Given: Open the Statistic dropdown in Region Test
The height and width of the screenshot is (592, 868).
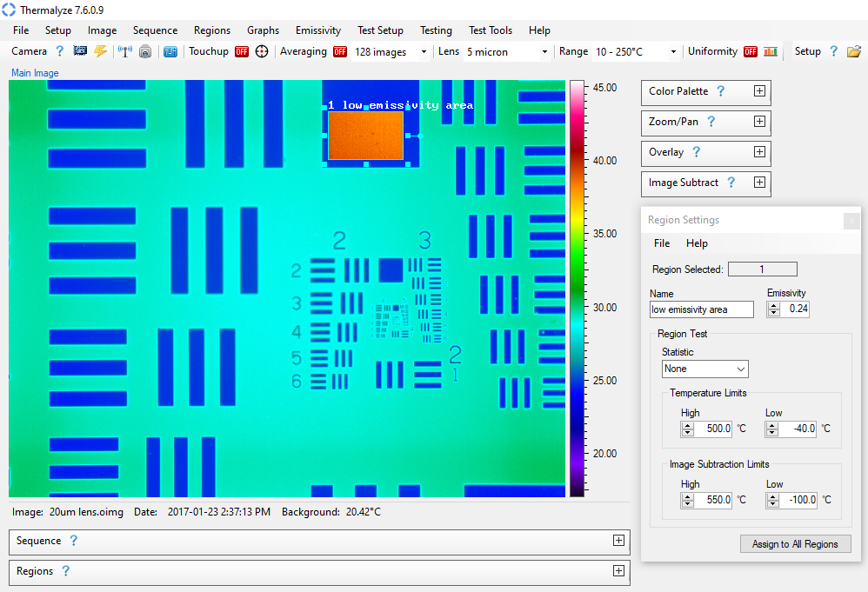Looking at the screenshot, I should [704, 369].
